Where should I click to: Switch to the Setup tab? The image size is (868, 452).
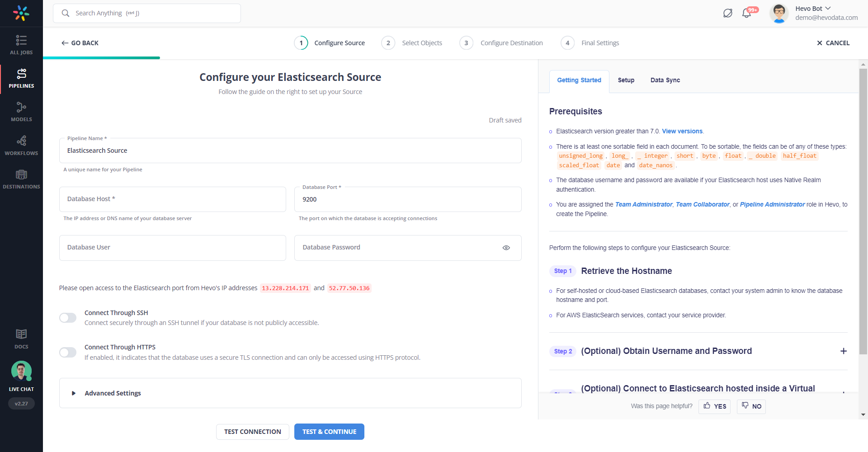coord(626,80)
